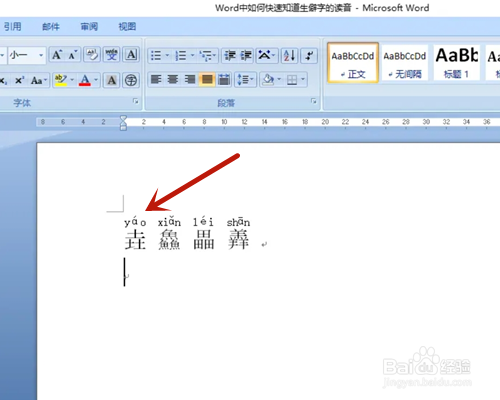Switch to the 视图 ribbon tab
Image resolution: width=500 pixels, height=400 pixels.
coord(127,27)
